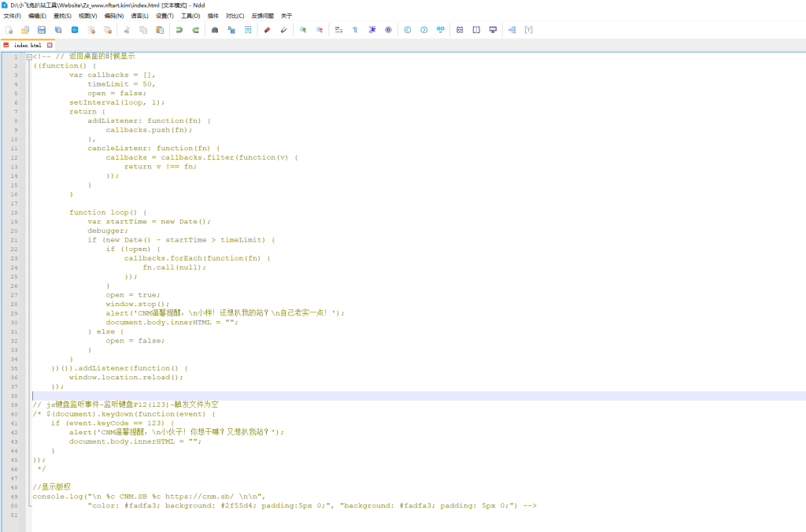
Task: Click the file compare toolbar icon
Action: [x=460, y=30]
